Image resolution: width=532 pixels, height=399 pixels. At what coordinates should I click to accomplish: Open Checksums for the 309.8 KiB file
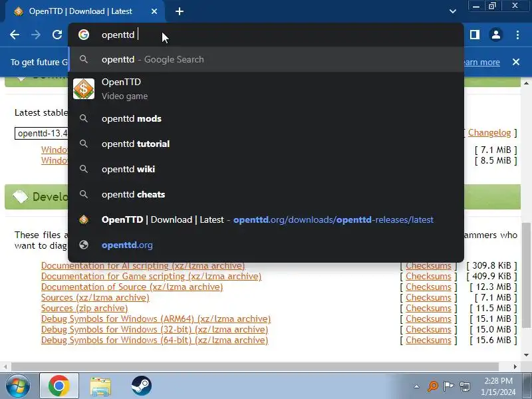point(428,265)
